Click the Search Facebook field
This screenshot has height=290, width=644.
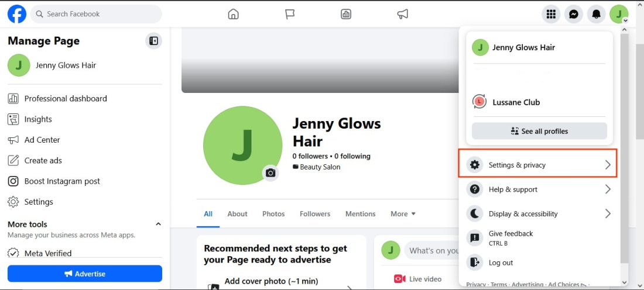(x=97, y=14)
